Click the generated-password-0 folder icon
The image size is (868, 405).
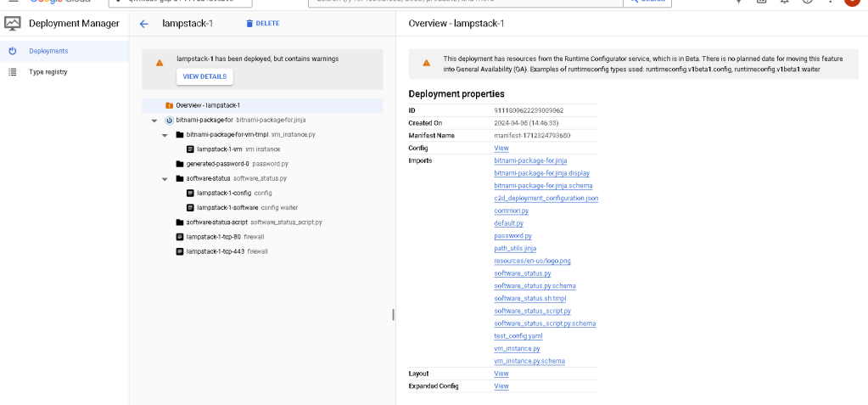[x=180, y=164]
